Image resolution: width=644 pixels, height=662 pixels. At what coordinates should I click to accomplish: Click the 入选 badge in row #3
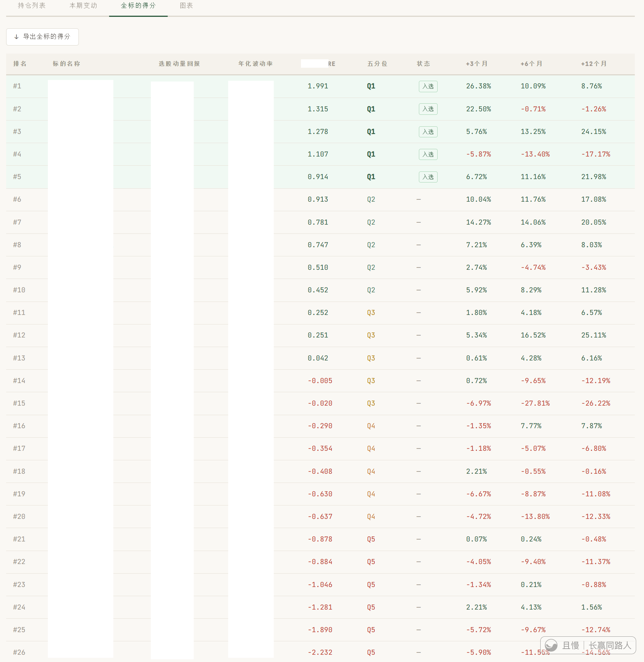pos(428,132)
